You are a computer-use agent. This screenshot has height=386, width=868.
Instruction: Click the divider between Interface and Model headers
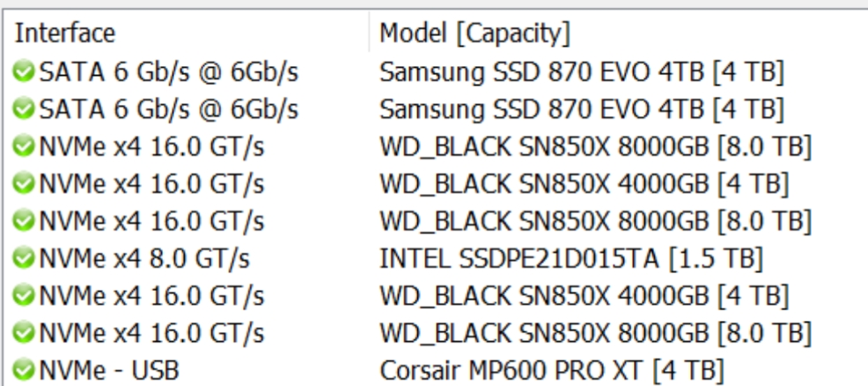[370, 33]
